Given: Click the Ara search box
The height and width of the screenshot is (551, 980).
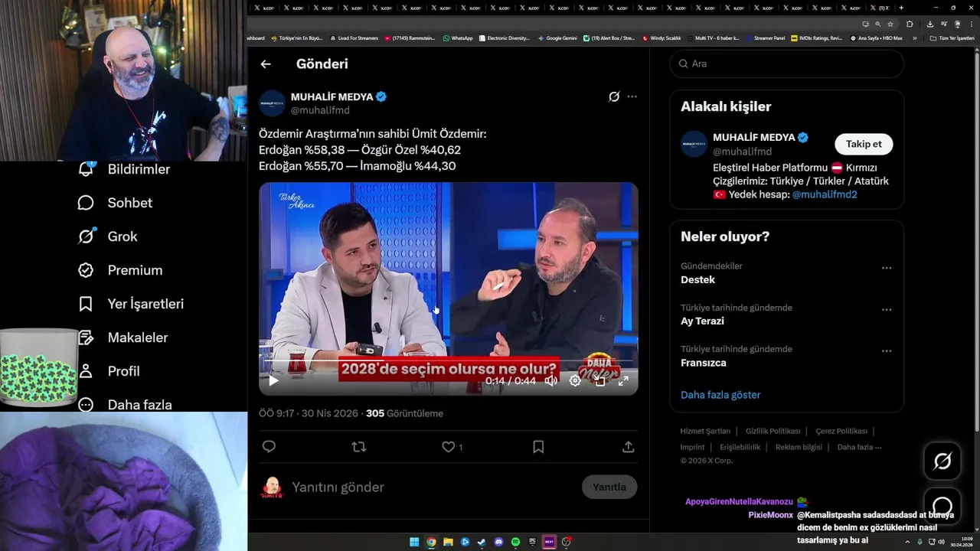Looking at the screenshot, I should pos(786,64).
